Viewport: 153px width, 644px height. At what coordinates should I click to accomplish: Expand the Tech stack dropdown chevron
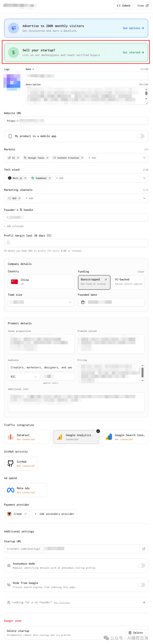[144, 178]
